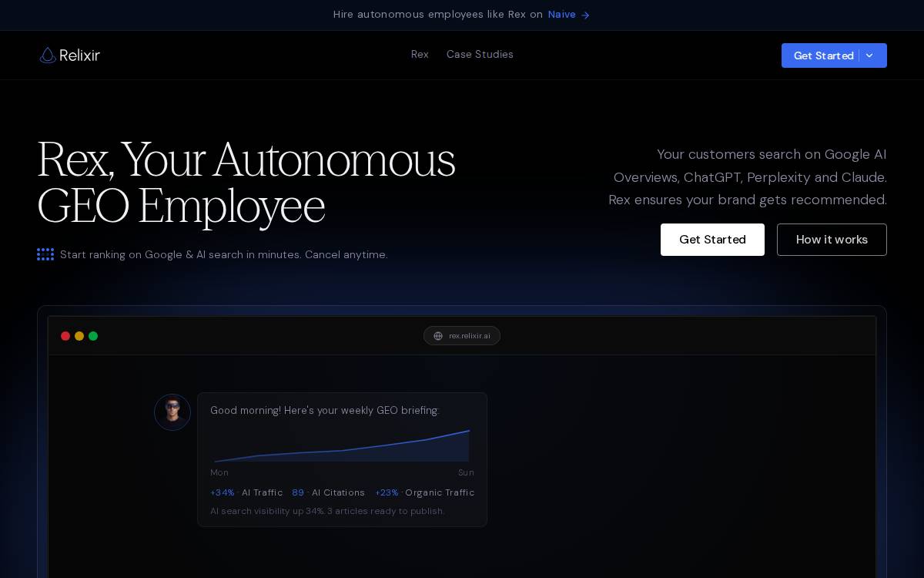
Task: Click the "+34%" AI Traffic value
Action: (x=223, y=492)
